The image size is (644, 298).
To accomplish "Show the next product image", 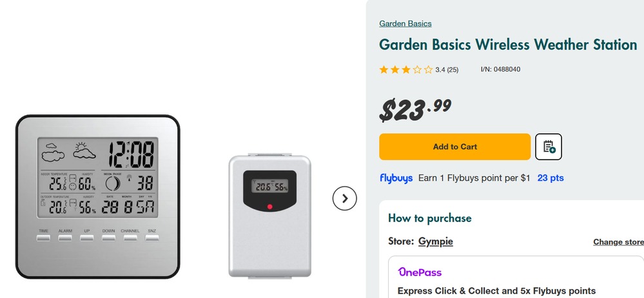I will 345,198.
